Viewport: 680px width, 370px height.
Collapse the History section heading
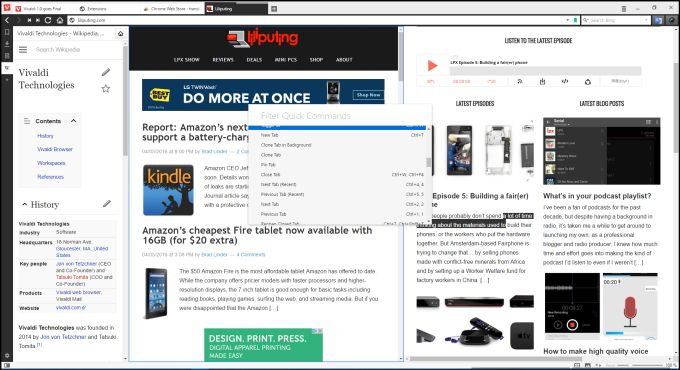25,204
